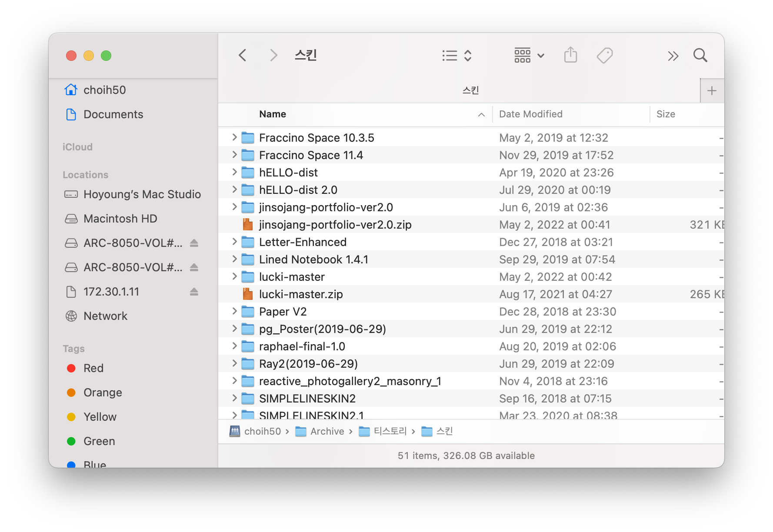Expand the Lined Notebook 1.4.1 folder
Viewport: 773px width, 532px height.
(234, 259)
